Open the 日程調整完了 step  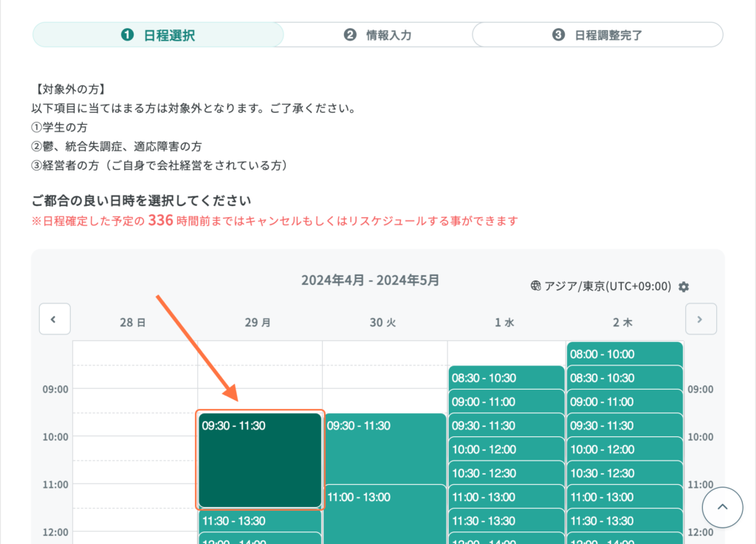tap(597, 35)
